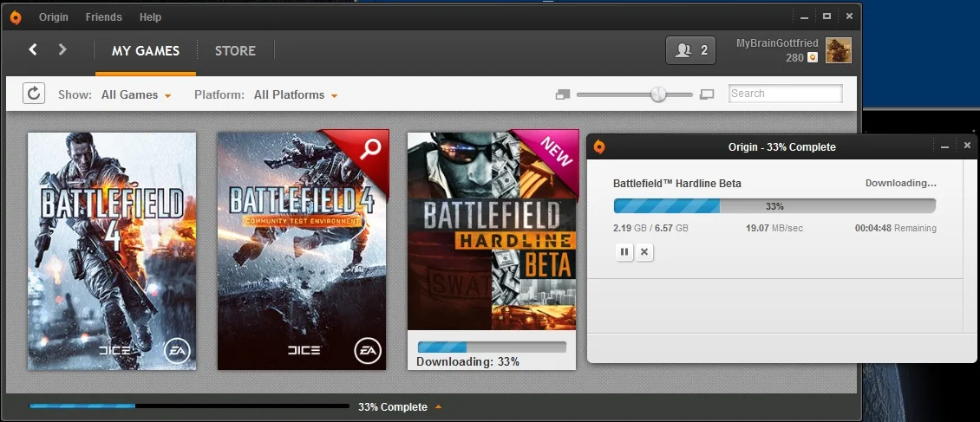Click the 33% Complete status bar text

point(393,407)
